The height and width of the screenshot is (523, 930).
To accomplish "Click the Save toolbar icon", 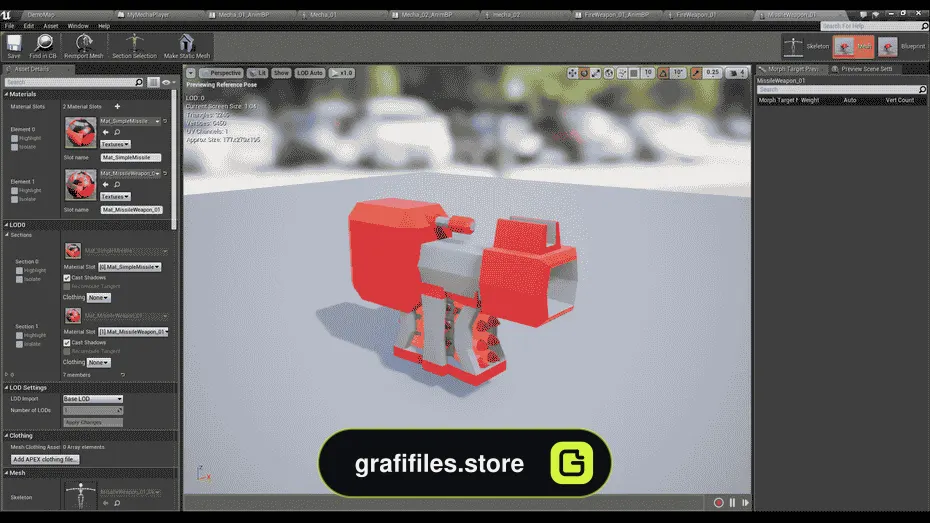I will [x=14, y=46].
